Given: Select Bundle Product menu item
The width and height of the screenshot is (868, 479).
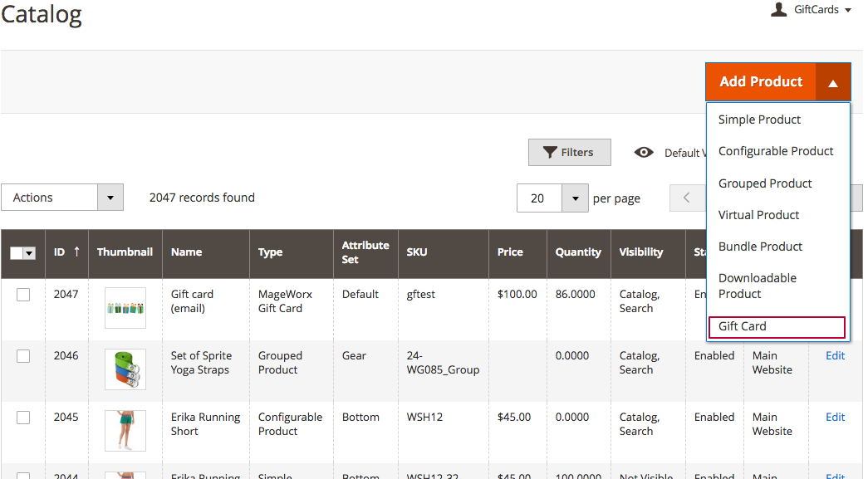Looking at the screenshot, I should [x=760, y=246].
